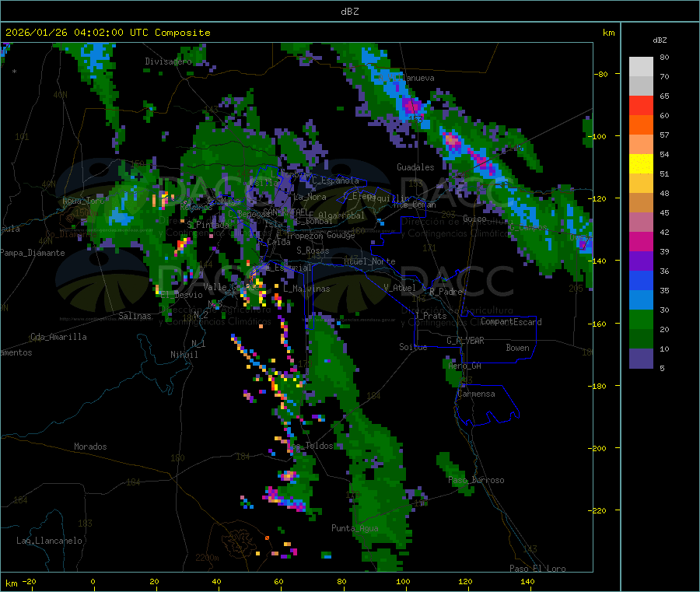Click the Pampa_Diamante location label
This screenshot has height=592, width=700.
coord(32,253)
